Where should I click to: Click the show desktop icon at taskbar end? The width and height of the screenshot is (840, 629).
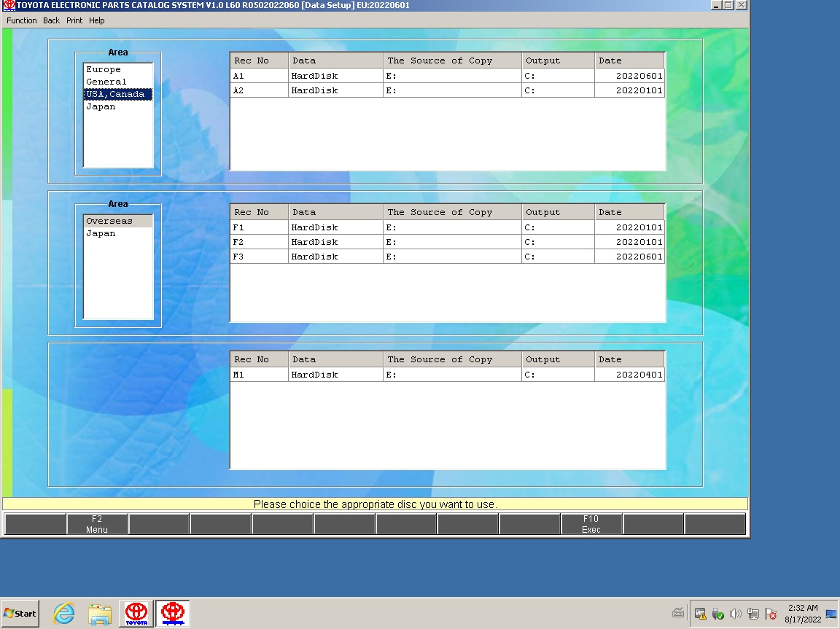tap(832, 614)
